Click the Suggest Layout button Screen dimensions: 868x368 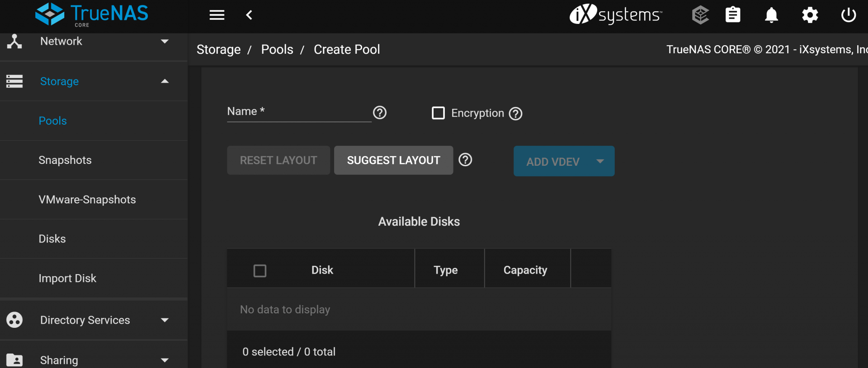393,160
